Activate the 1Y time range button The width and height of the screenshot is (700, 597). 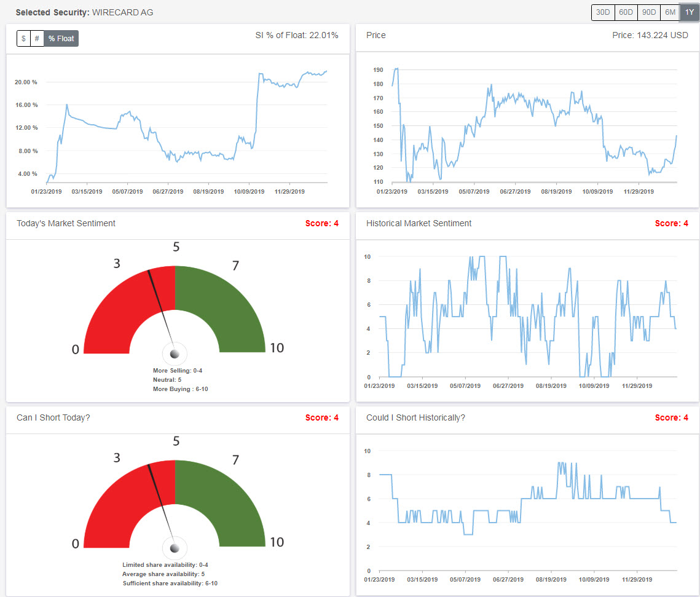point(690,12)
